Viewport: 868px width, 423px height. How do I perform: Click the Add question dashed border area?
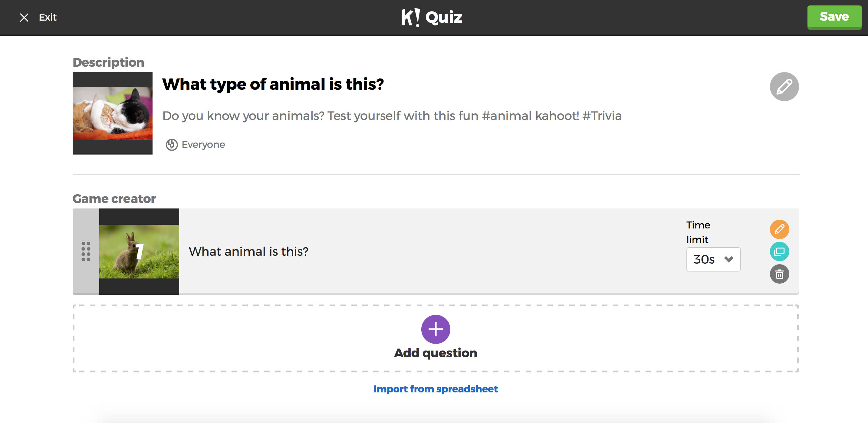[435, 337]
